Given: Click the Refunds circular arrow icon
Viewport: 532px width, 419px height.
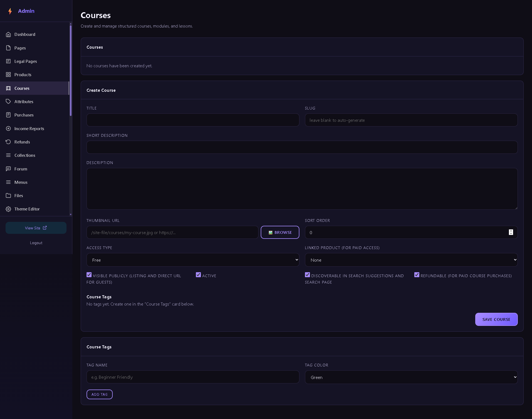Looking at the screenshot, I should click(8, 142).
